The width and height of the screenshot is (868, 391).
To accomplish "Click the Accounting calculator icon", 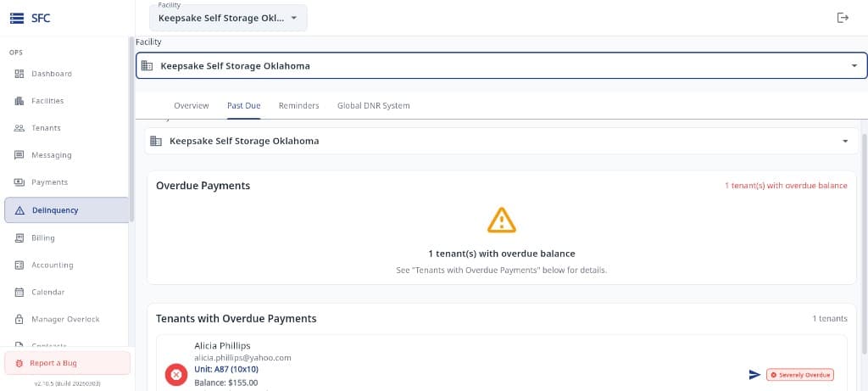I will coord(19,265).
